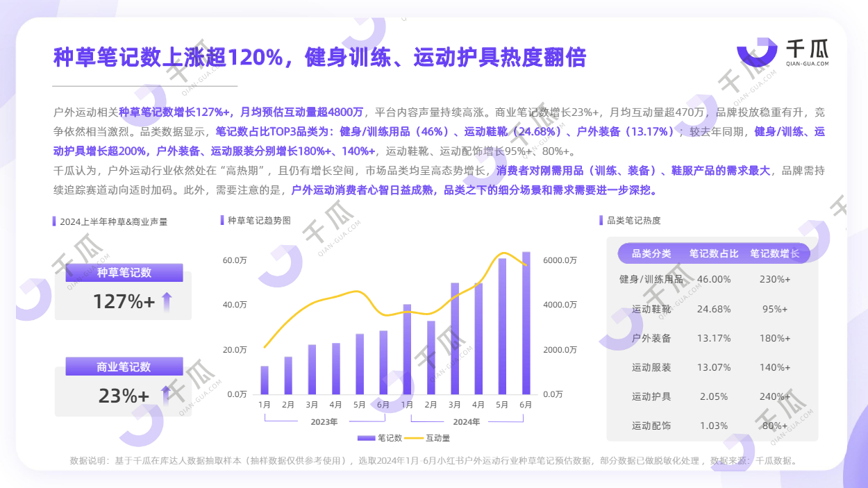868x488 pixels.
Task: Click the 180%+ cell
Action: coord(776,338)
